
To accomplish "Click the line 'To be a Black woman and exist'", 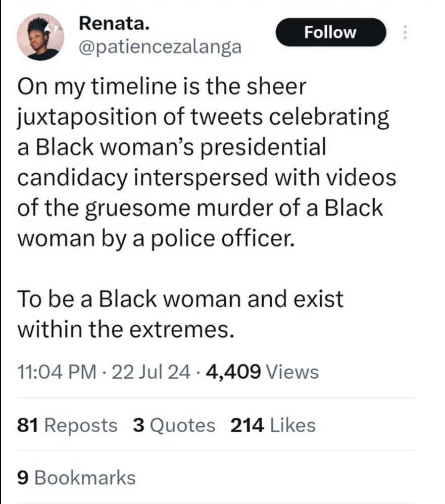I will coord(180,299).
